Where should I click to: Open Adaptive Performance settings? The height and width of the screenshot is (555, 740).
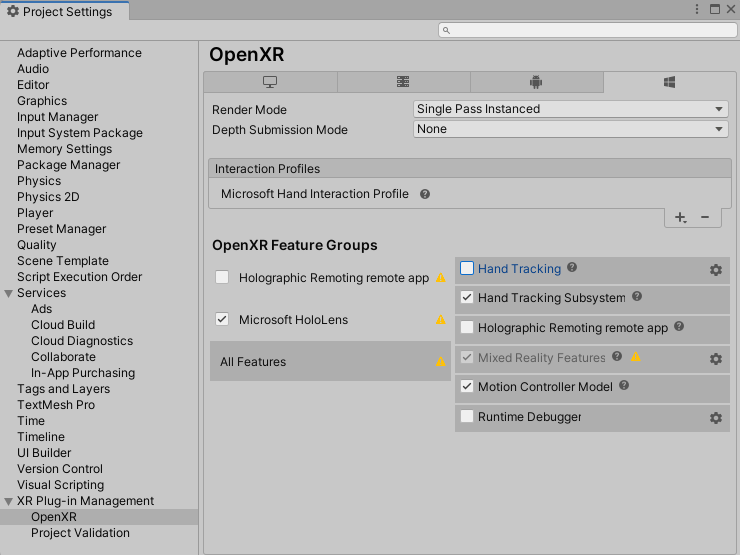79,53
